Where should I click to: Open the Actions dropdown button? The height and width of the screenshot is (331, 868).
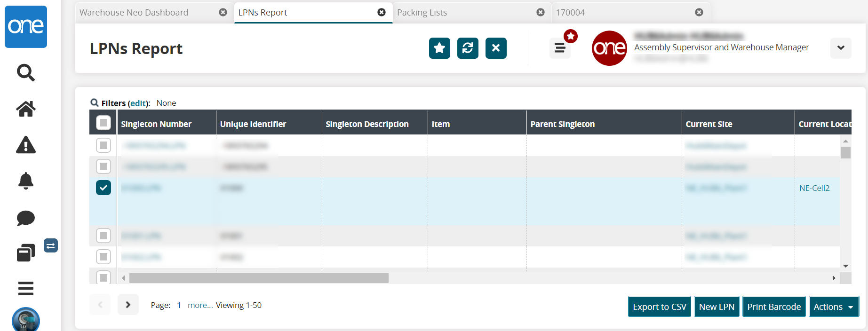point(834,307)
